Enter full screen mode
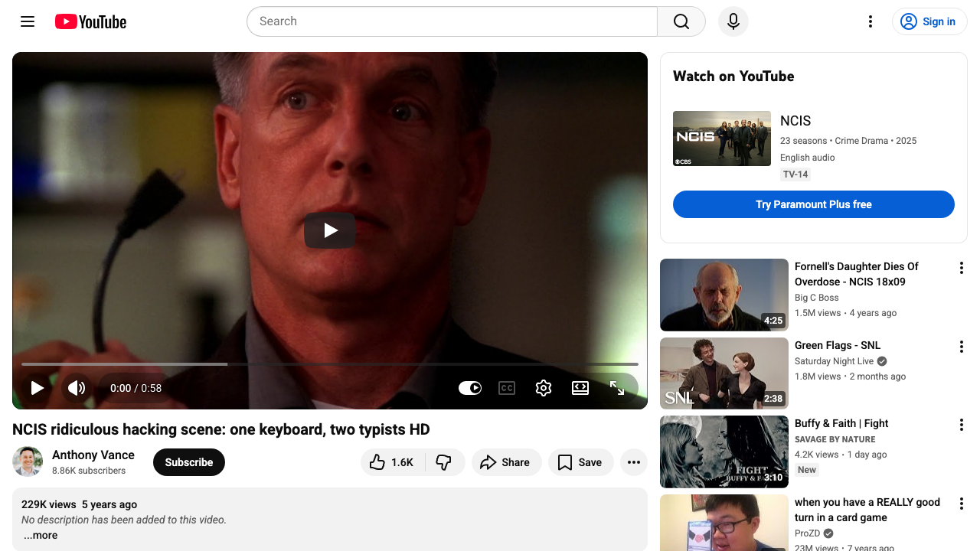The image size is (980, 551). click(617, 388)
